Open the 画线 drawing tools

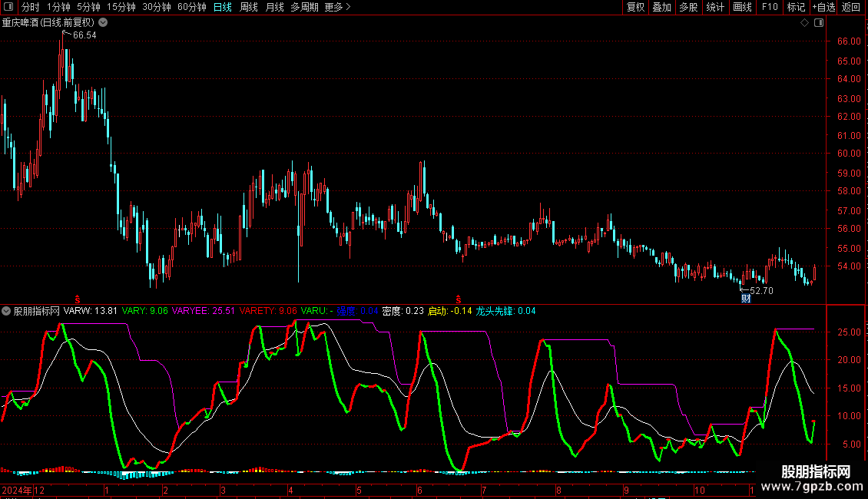pos(742,7)
